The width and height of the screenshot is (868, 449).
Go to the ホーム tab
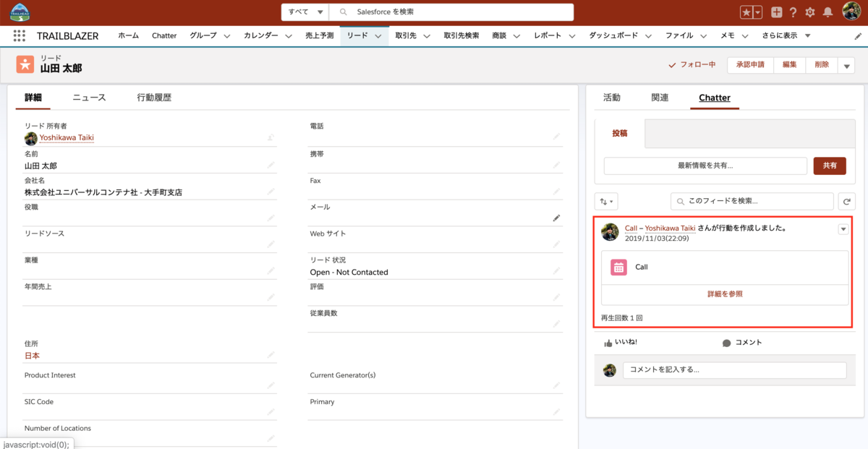(128, 35)
